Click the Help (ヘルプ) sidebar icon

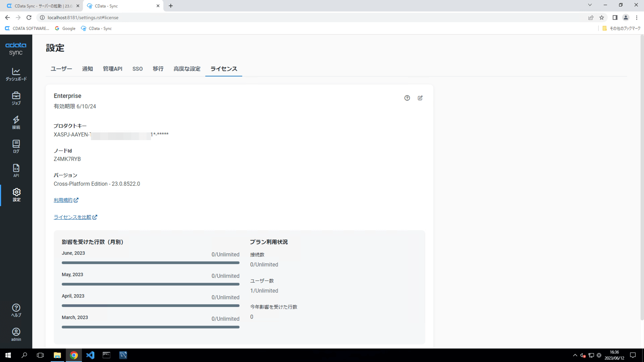[x=16, y=310]
